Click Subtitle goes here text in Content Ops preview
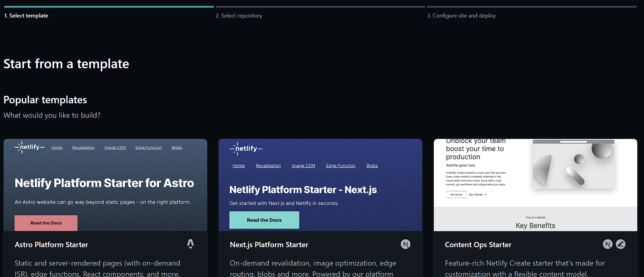644x277 pixels. pyautogui.click(x=460, y=165)
